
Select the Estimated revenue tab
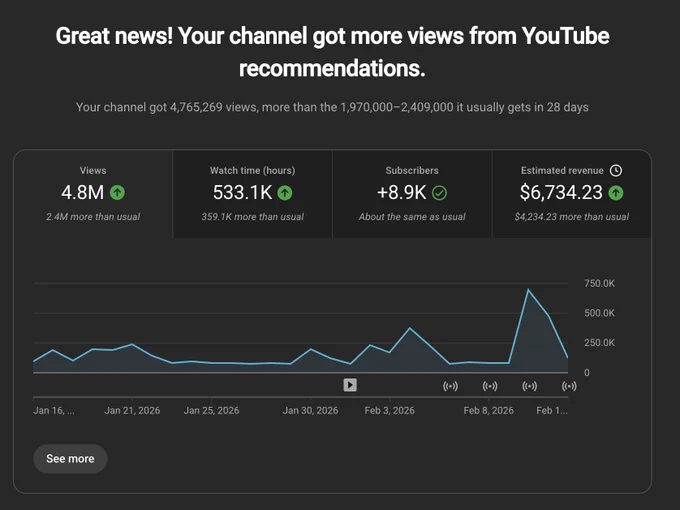pos(572,194)
